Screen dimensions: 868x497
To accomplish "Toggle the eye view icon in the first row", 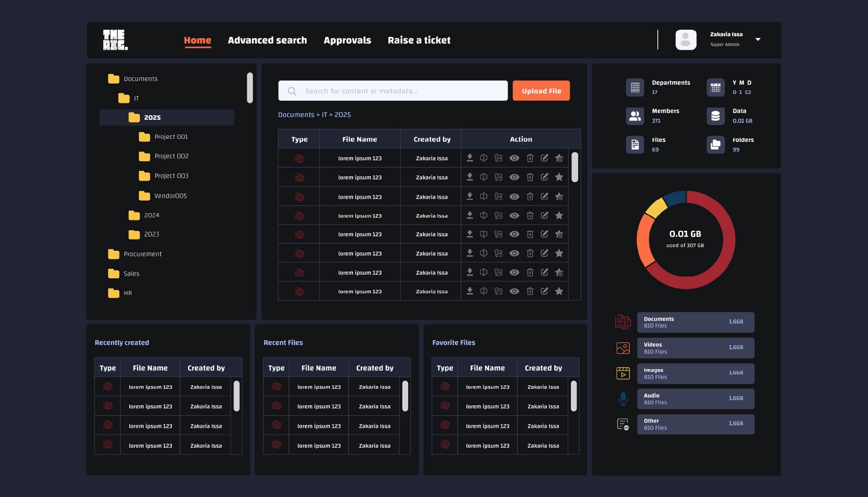I will click(514, 158).
